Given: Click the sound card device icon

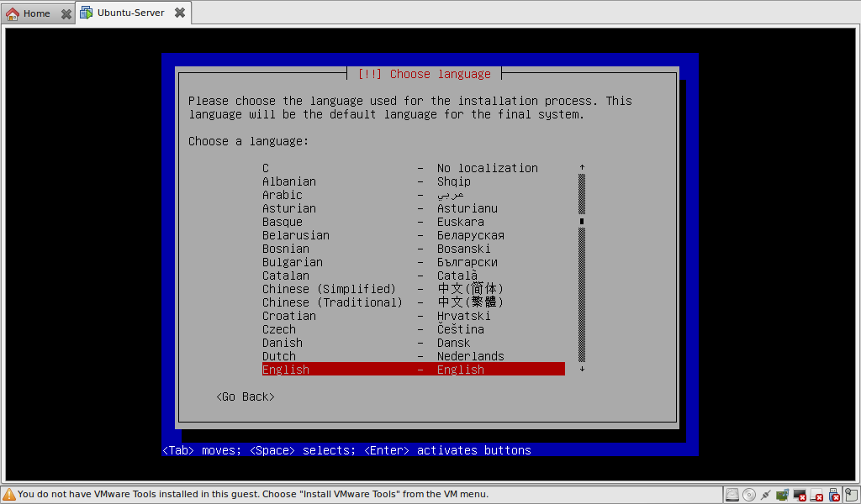Looking at the screenshot, I should [x=782, y=495].
